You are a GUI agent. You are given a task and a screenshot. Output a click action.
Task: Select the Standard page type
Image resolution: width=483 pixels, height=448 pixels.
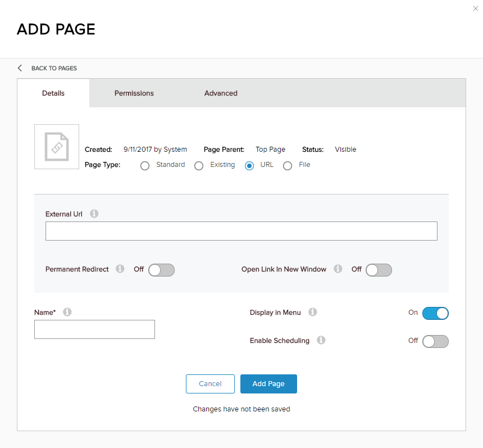pyautogui.click(x=145, y=166)
